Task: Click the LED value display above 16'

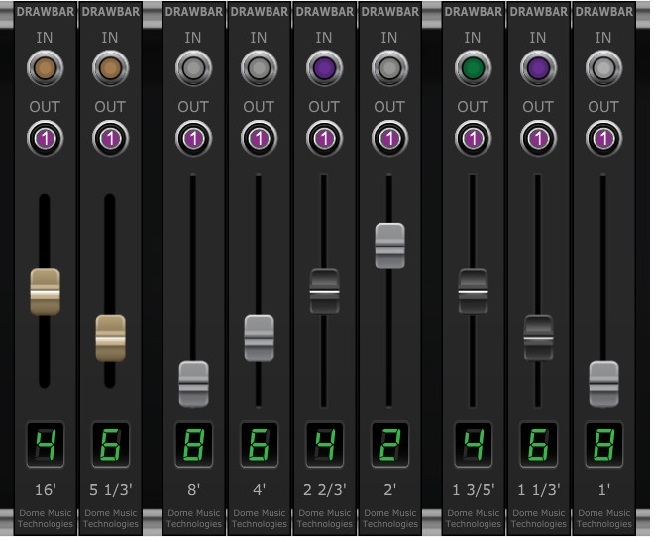Action: pos(45,445)
